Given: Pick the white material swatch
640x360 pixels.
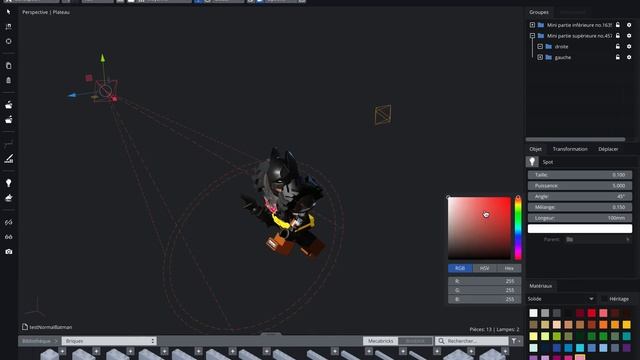Looking at the screenshot, I should [533, 313].
